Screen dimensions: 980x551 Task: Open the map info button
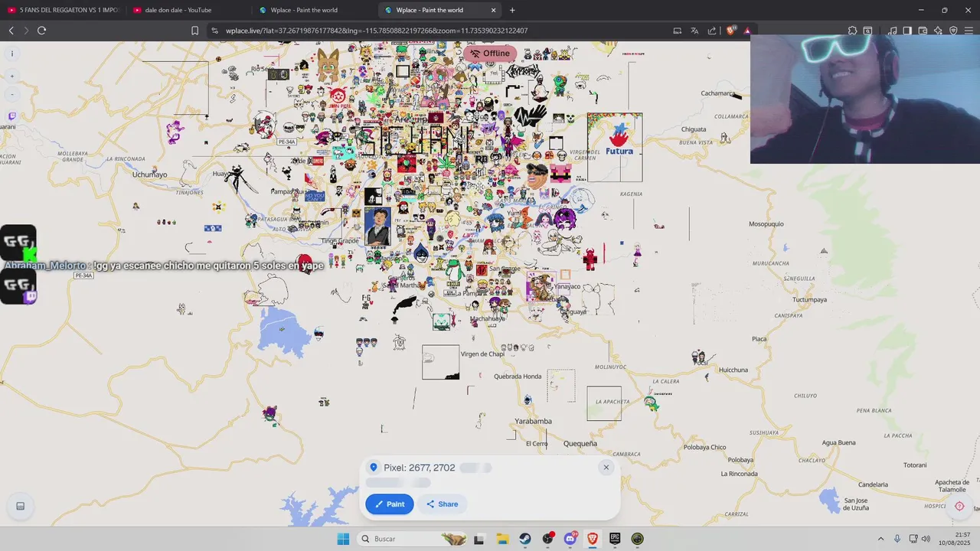click(x=12, y=54)
